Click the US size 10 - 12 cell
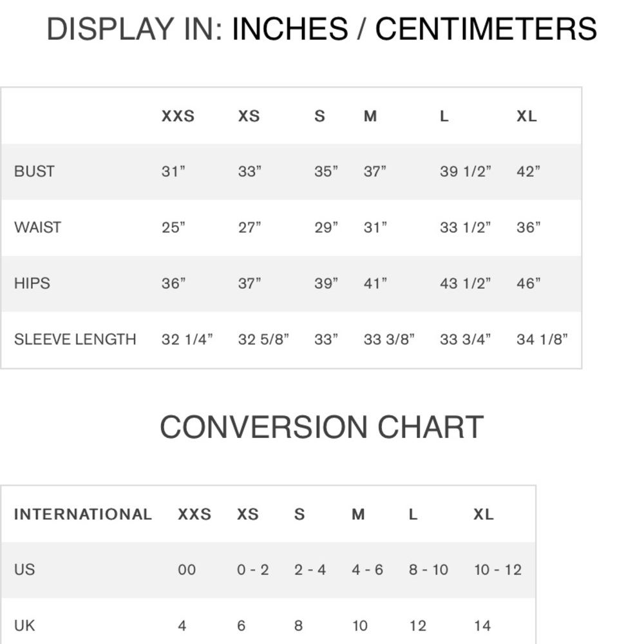This screenshot has height=644, width=644. pyautogui.click(x=498, y=570)
